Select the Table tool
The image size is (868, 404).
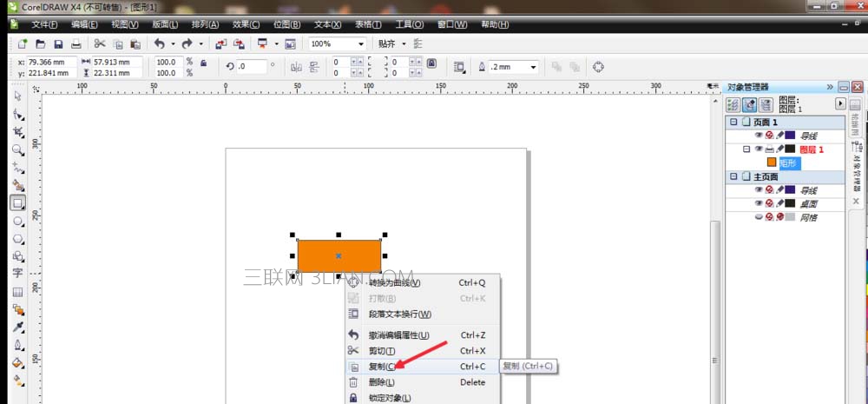17,292
